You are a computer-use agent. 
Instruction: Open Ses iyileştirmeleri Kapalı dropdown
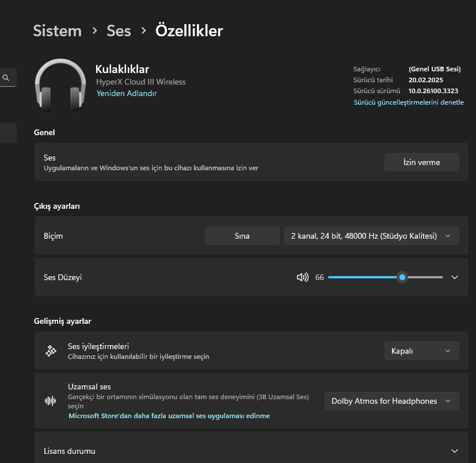[x=422, y=351]
